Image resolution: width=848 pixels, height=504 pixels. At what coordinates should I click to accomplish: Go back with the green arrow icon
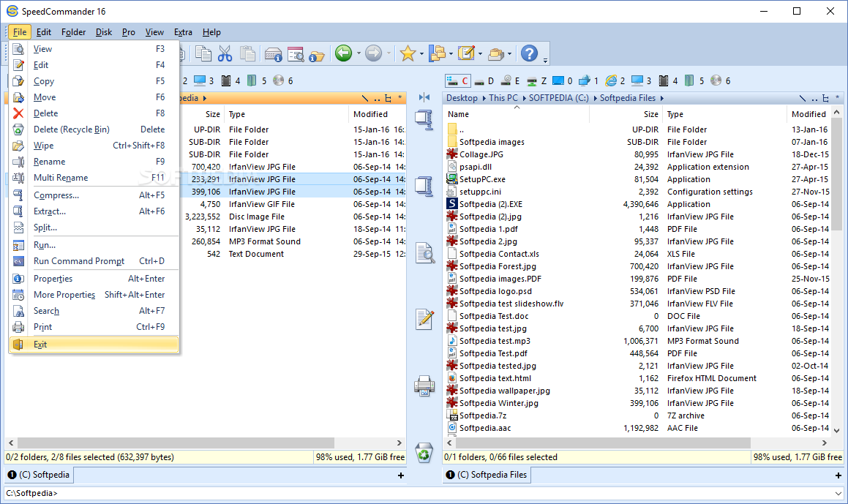343,53
